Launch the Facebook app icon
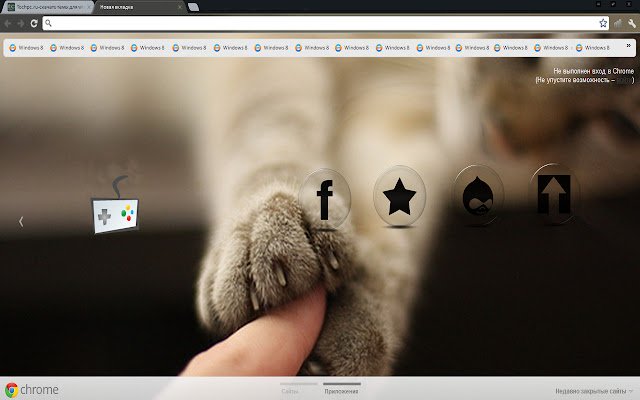The width and height of the screenshot is (640, 400). (325, 200)
